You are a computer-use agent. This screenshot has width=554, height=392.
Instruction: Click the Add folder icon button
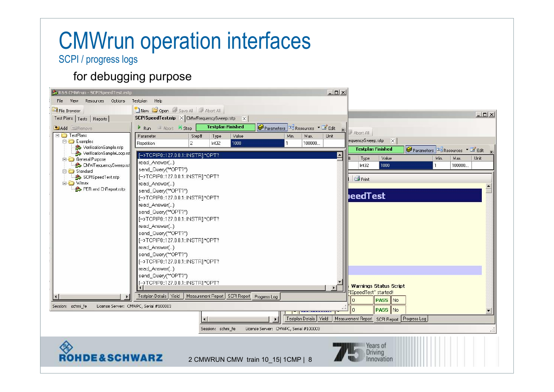click(61, 128)
